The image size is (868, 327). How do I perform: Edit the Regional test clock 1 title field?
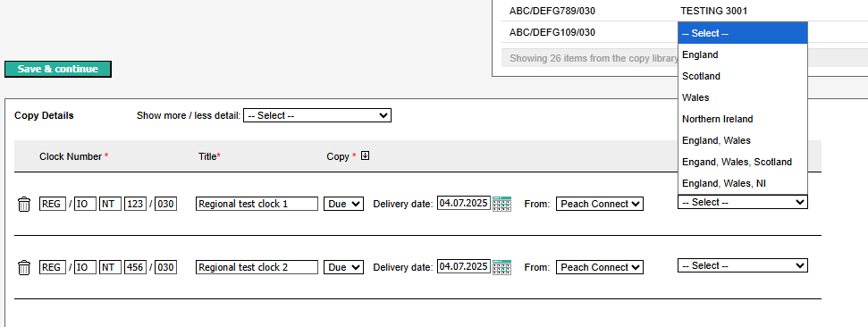click(257, 205)
